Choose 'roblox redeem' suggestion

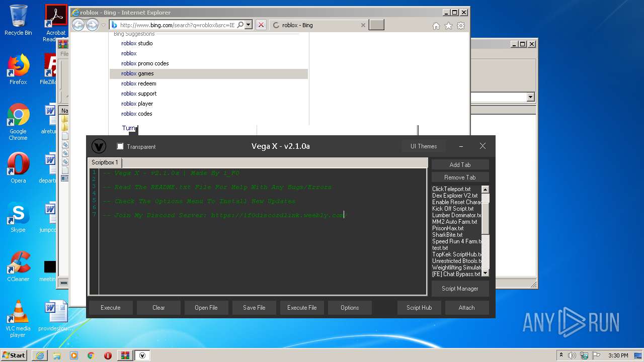tap(139, 83)
